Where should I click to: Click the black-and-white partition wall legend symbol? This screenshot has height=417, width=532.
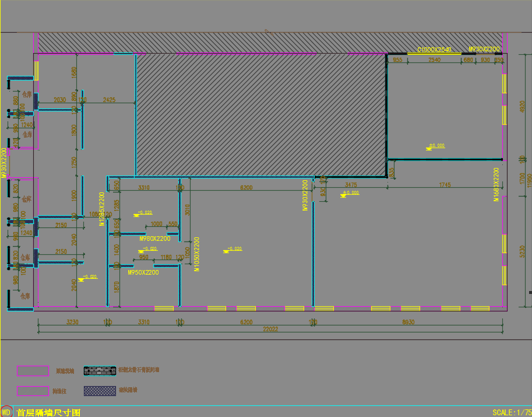tap(100, 371)
